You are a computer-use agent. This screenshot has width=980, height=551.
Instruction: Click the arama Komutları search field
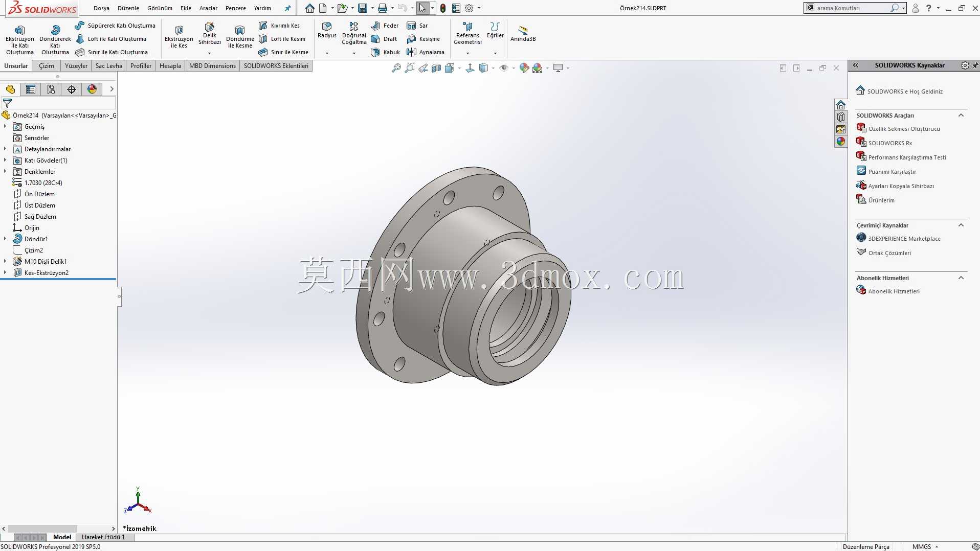(852, 8)
